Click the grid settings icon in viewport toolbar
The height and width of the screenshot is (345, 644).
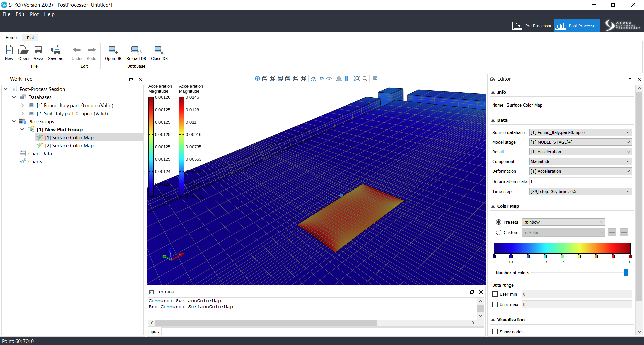(375, 78)
